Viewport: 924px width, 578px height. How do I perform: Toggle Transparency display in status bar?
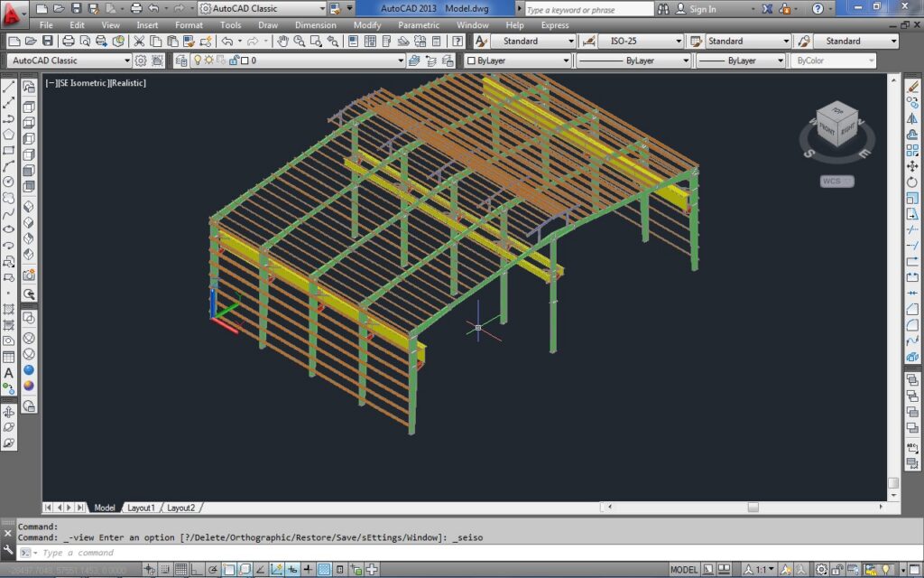(324, 570)
